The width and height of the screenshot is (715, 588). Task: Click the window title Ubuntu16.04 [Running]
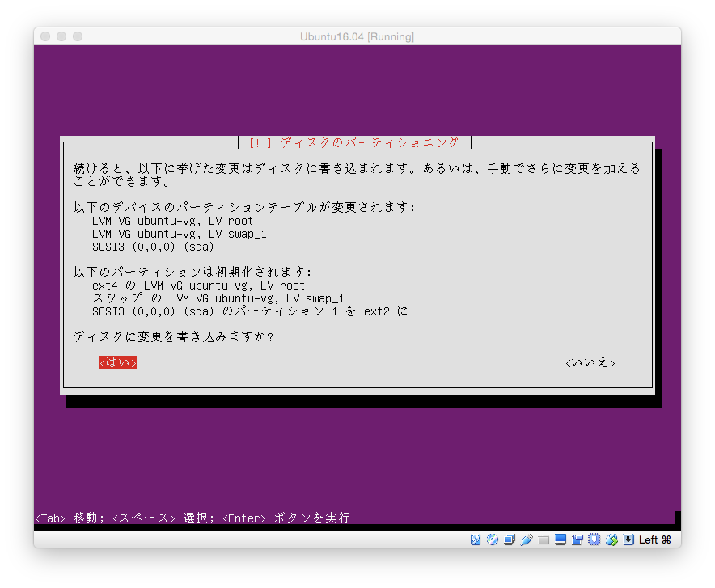(357, 36)
